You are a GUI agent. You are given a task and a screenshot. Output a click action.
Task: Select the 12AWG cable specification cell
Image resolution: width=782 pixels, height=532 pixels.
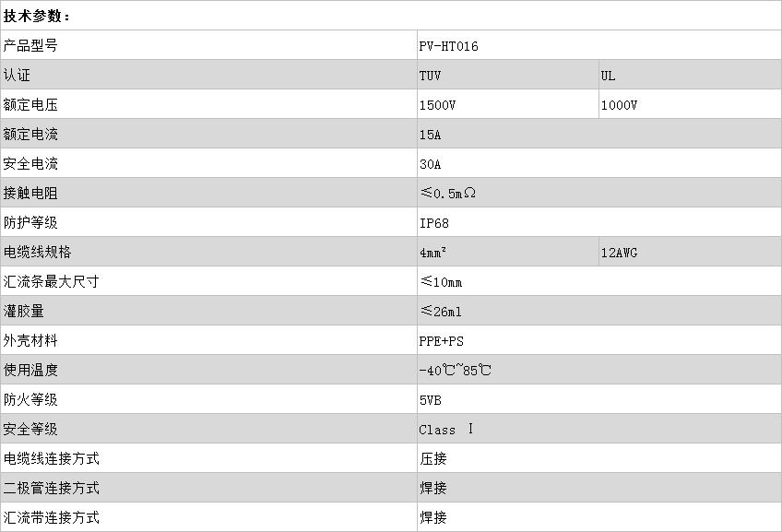(619, 253)
